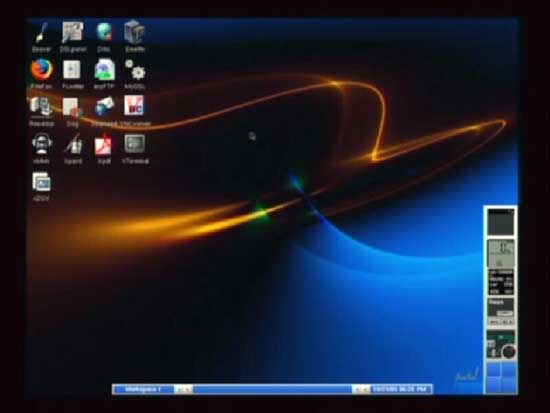The width and height of the screenshot is (550, 413).
Task: Launch the Rdesktop remote desktop icon
Action: point(41,107)
